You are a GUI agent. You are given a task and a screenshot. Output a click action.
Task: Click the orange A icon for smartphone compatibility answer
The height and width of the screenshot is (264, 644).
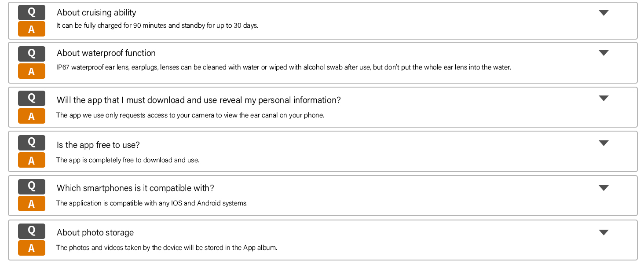31,204
